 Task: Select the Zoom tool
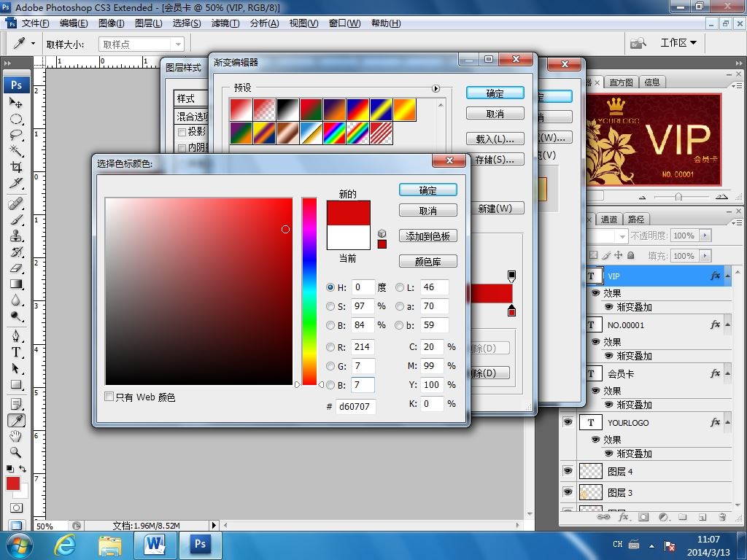click(x=16, y=452)
